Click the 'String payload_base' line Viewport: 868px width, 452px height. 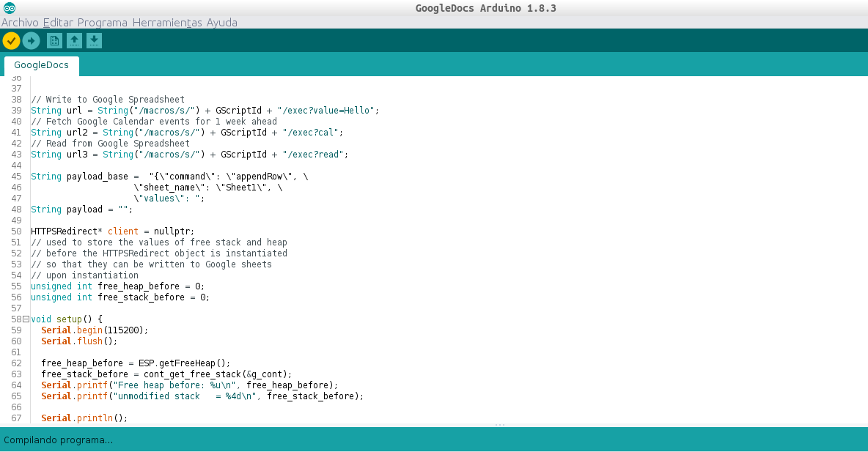169,177
